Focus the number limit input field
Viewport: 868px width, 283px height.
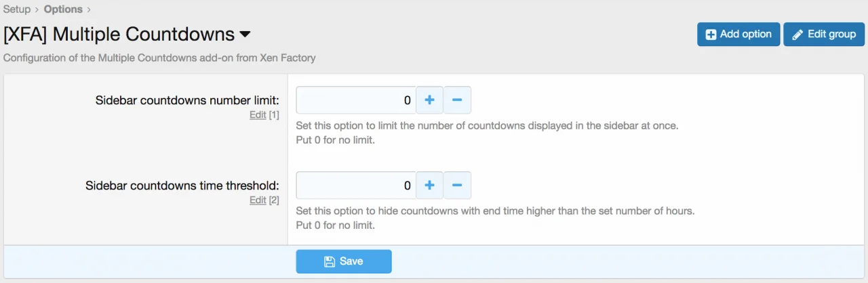(x=355, y=100)
